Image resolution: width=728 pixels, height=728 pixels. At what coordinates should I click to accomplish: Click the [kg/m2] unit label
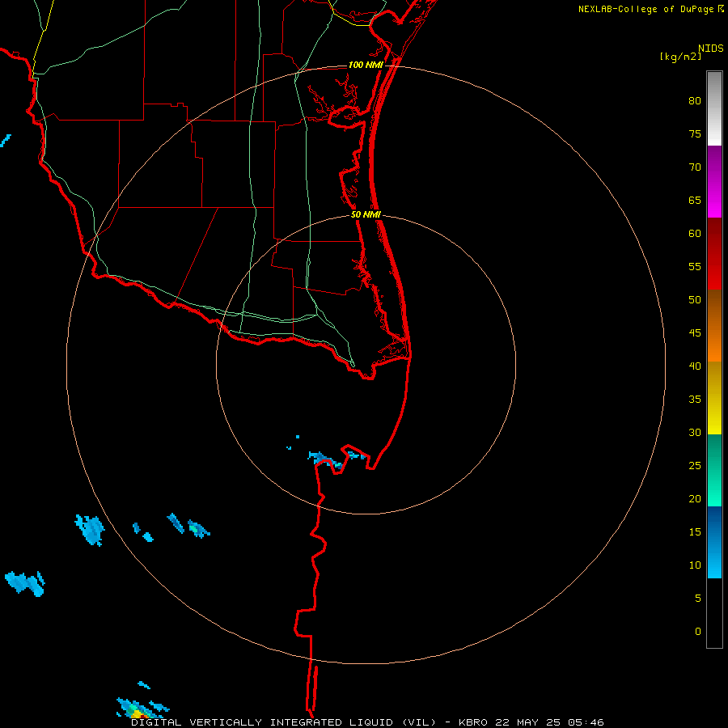(680, 57)
